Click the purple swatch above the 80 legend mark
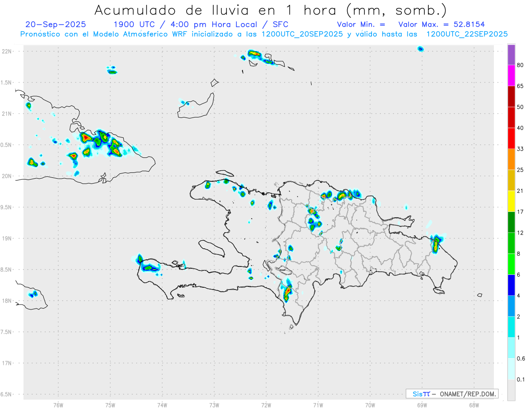The width and height of the screenshot is (532, 411). [x=511, y=55]
